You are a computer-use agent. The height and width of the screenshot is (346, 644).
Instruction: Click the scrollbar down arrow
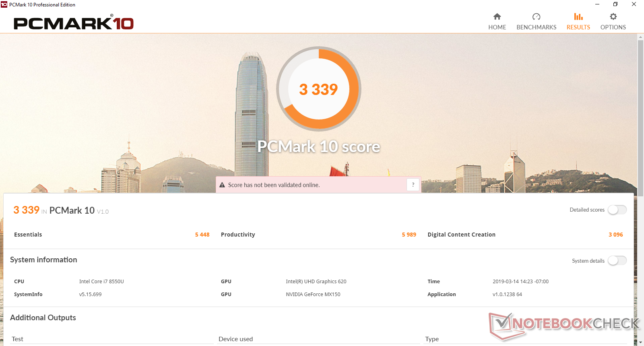click(640, 342)
